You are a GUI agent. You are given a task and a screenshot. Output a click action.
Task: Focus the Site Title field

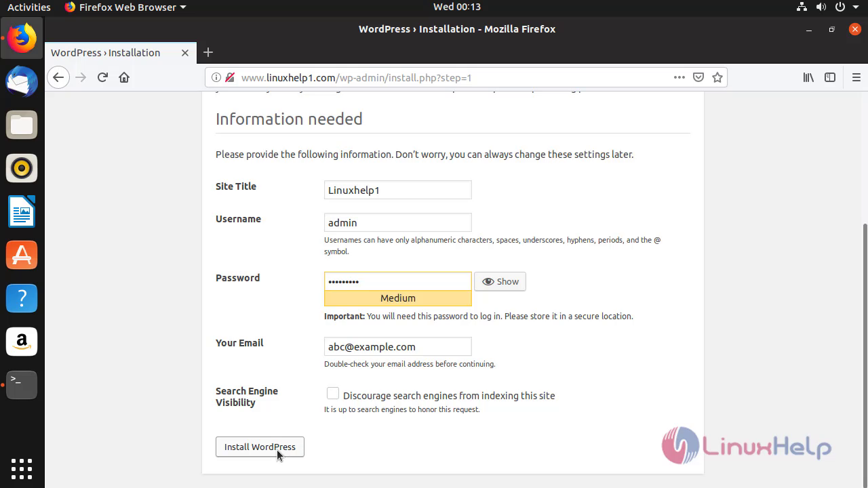tap(397, 190)
